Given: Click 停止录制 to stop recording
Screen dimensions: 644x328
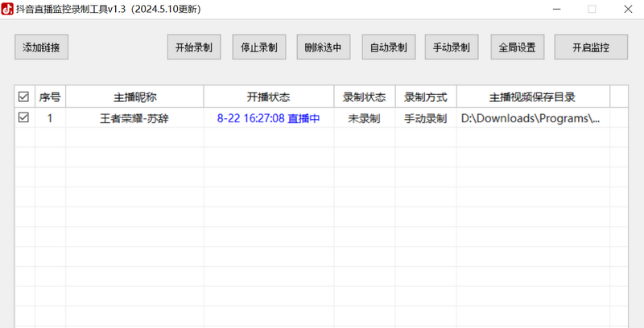Looking at the screenshot, I should coord(259,47).
